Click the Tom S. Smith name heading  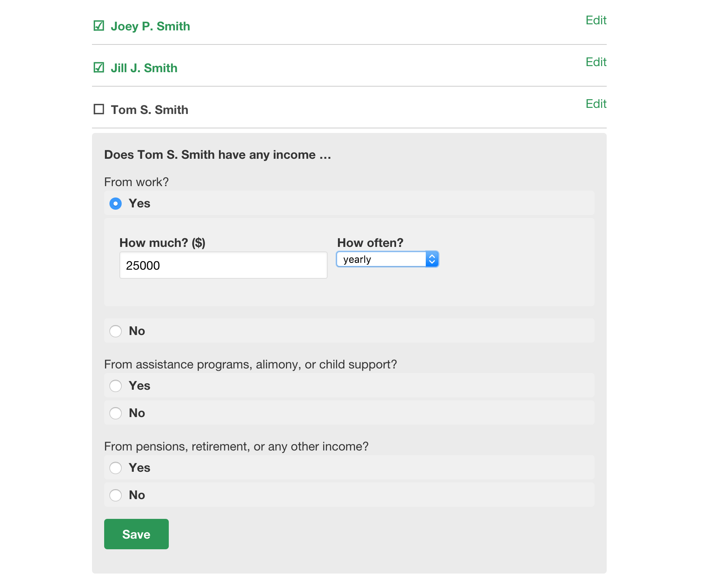[149, 110]
